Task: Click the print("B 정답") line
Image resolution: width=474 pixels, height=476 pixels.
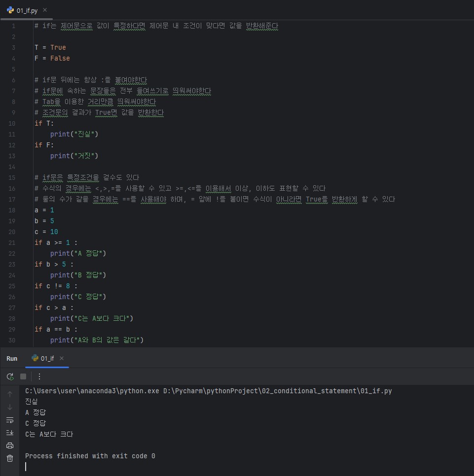Action: point(78,275)
